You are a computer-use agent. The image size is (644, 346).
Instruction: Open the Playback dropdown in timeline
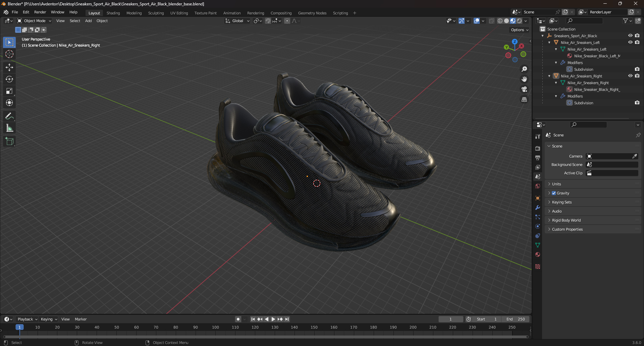pyautogui.click(x=27, y=319)
